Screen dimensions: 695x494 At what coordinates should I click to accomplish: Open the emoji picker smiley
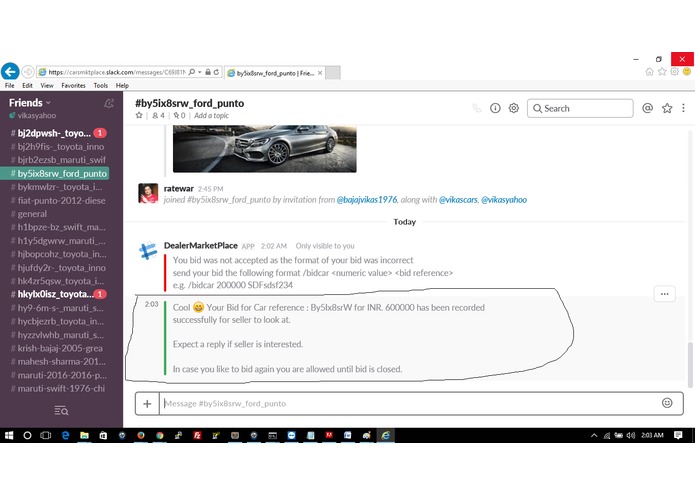pyautogui.click(x=667, y=403)
